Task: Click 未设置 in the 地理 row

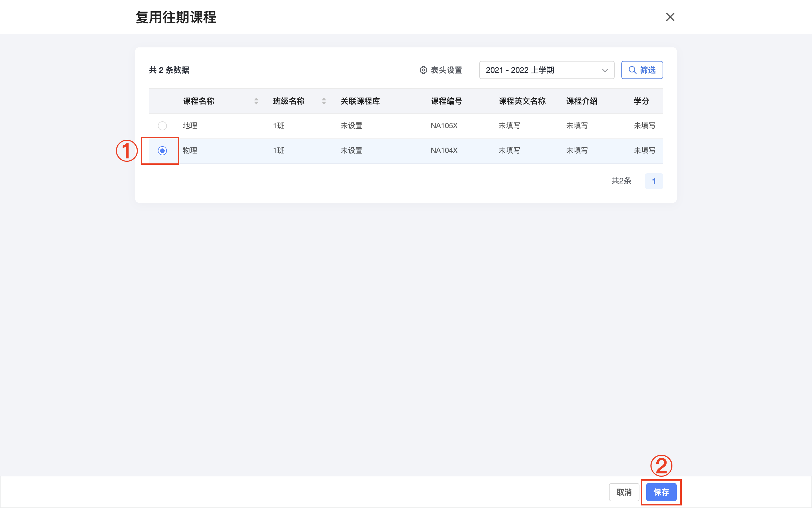Action: point(351,126)
